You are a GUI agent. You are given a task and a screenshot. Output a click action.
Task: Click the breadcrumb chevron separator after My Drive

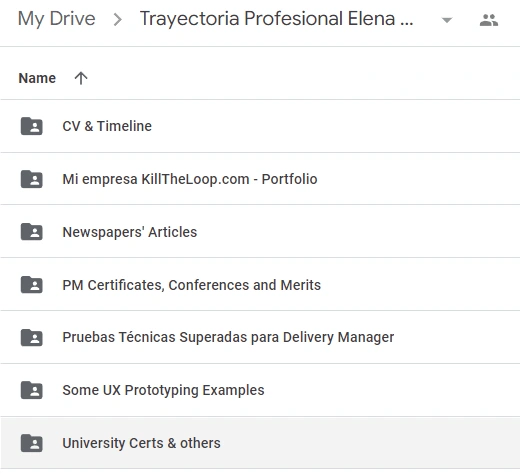[117, 19]
